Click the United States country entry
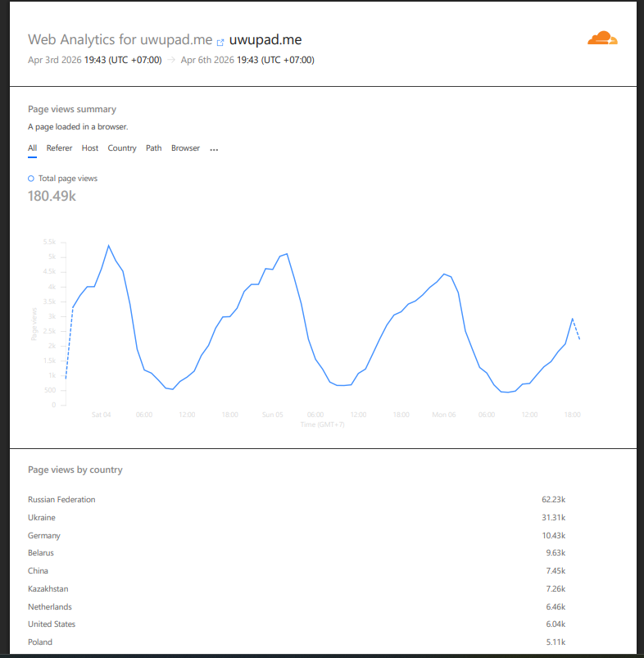Image resolution: width=644 pixels, height=658 pixels. [x=52, y=624]
